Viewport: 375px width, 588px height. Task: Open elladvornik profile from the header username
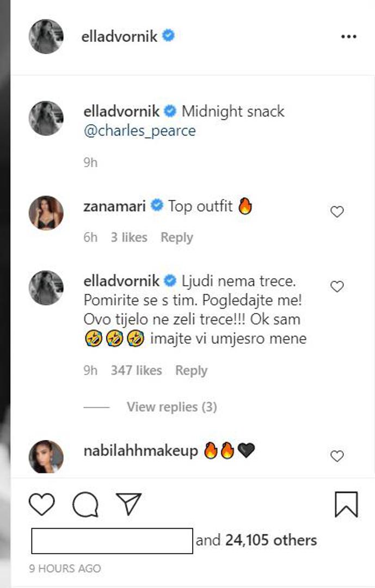pyautogui.click(x=119, y=36)
